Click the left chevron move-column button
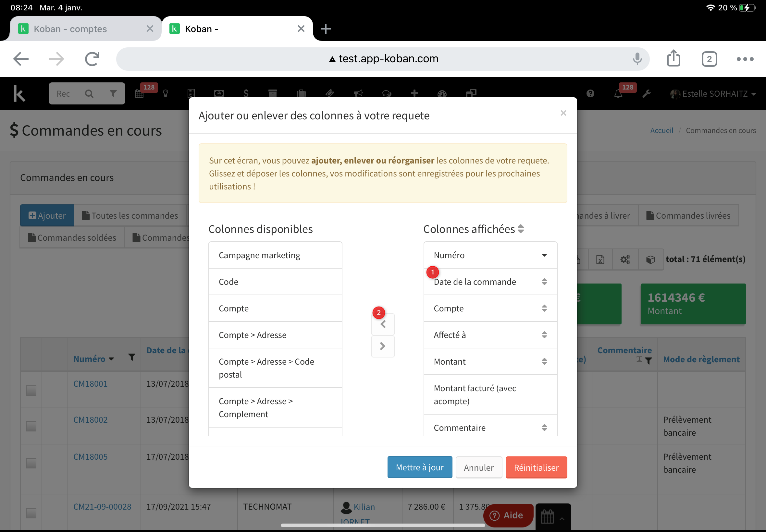The image size is (766, 532). (383, 324)
